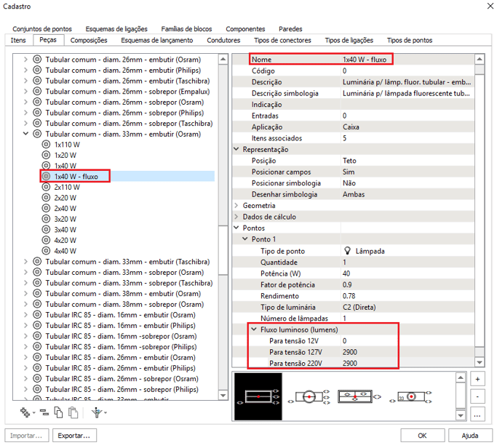The width and height of the screenshot is (497, 448).
Task: Select the 1x110 W tree item
Action: [x=66, y=145]
